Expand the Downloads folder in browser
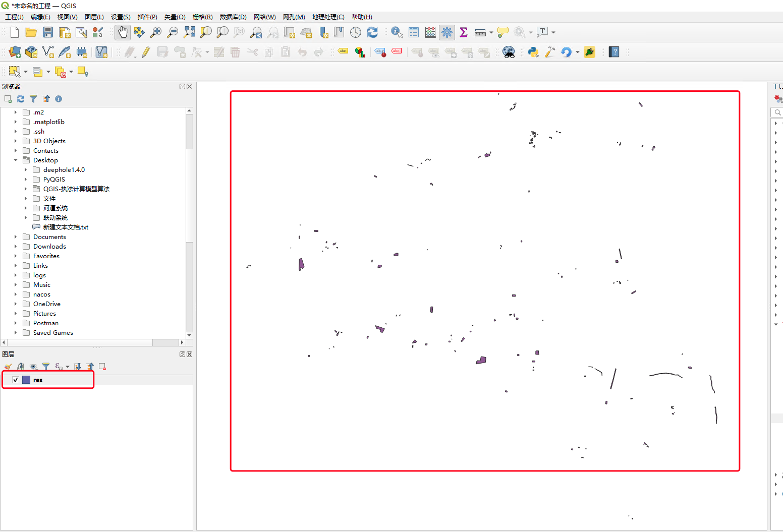 pyautogui.click(x=16, y=247)
